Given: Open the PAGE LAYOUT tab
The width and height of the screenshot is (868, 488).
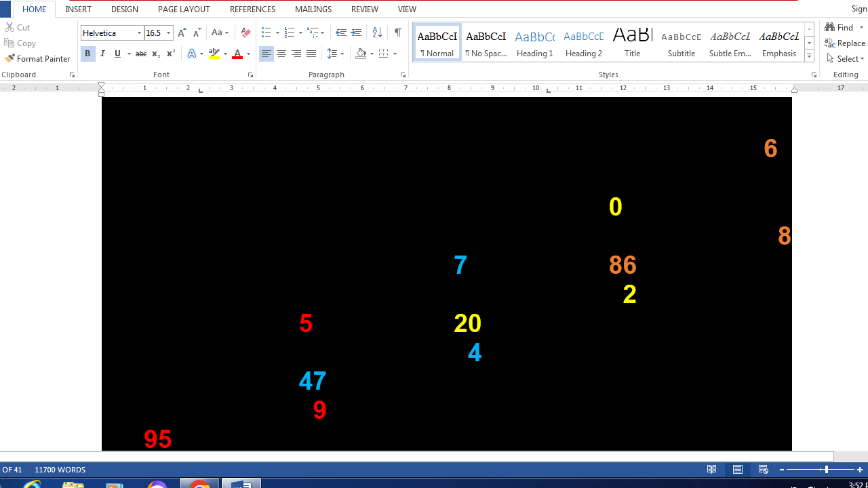Looking at the screenshot, I should [x=184, y=9].
